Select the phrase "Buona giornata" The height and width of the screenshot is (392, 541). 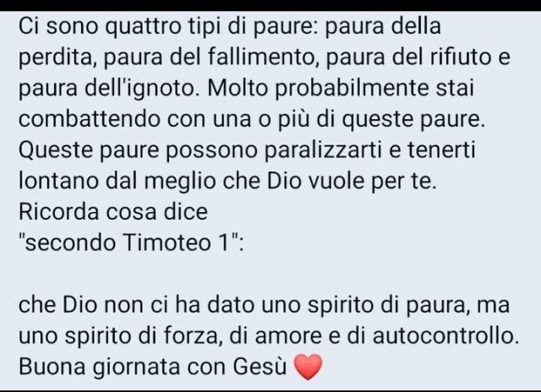[x=100, y=367]
